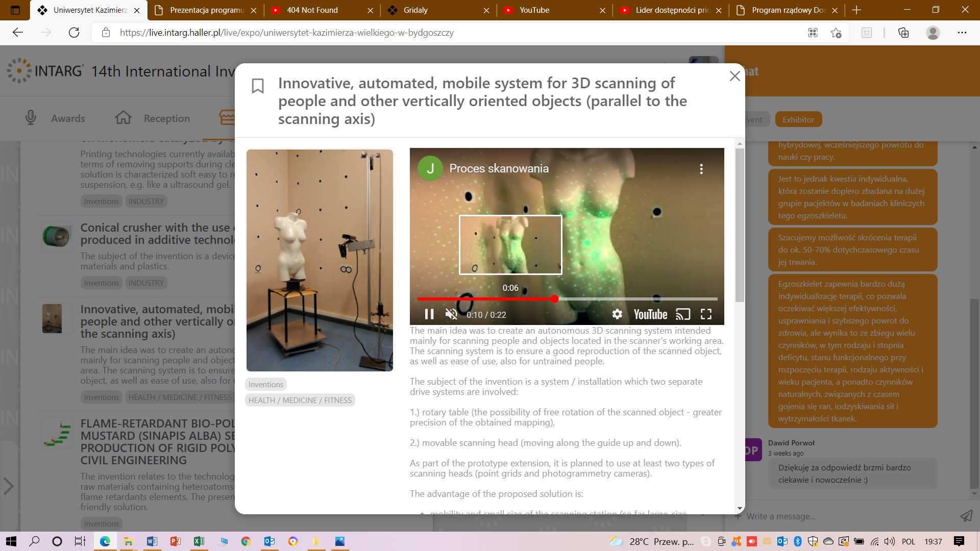Open the mannequin scanner photo
Viewport: 980px width, 551px height.
pos(320,260)
